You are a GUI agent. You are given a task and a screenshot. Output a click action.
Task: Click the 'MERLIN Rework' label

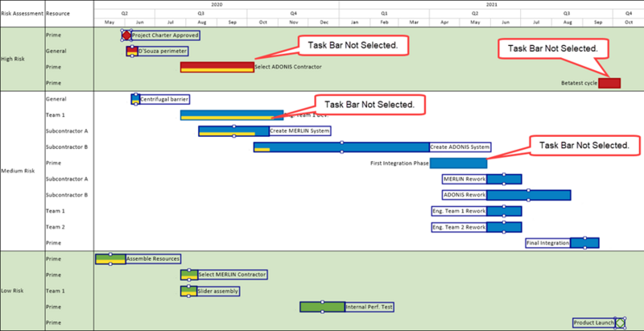click(464, 179)
